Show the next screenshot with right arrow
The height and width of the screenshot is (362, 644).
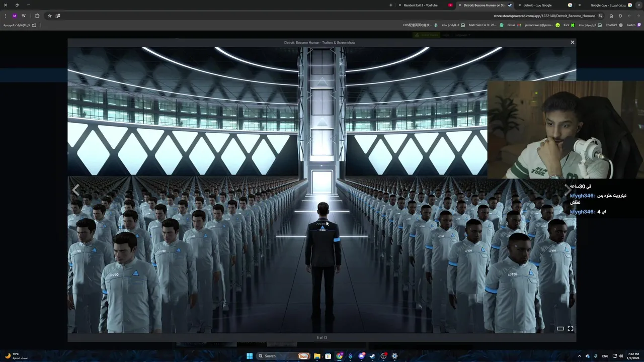point(568,190)
